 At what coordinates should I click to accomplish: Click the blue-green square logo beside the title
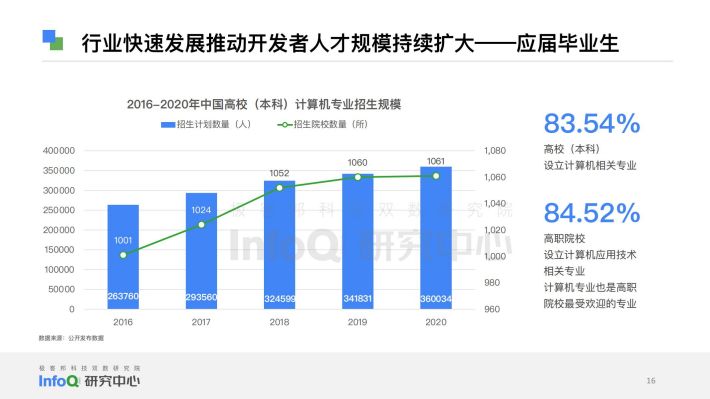53,40
